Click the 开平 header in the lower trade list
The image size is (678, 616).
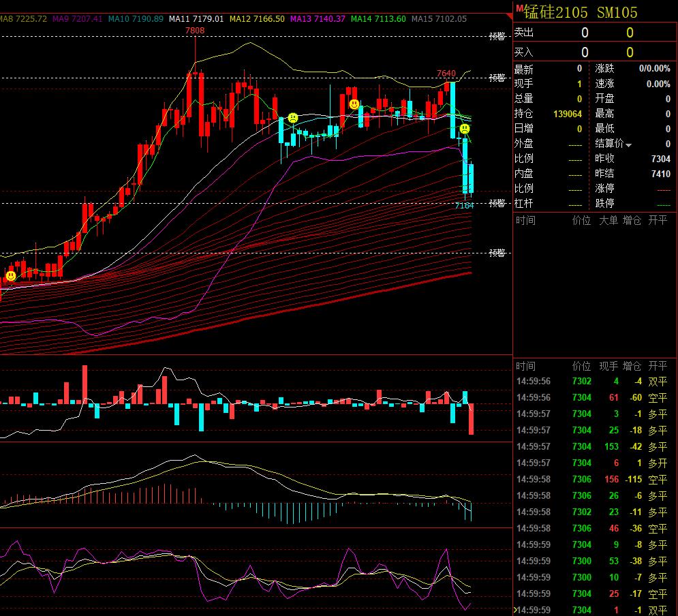pos(658,366)
